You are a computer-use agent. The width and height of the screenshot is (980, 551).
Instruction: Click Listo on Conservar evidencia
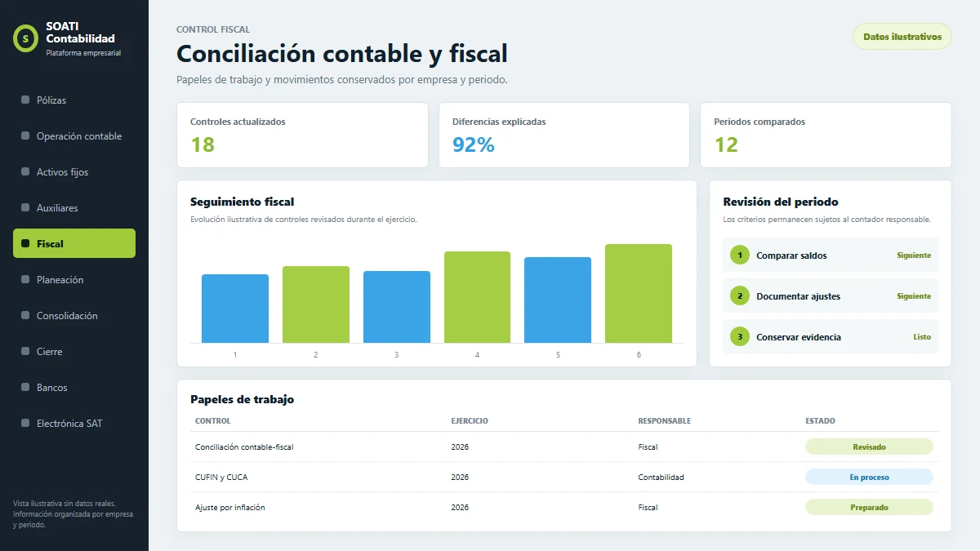point(922,337)
